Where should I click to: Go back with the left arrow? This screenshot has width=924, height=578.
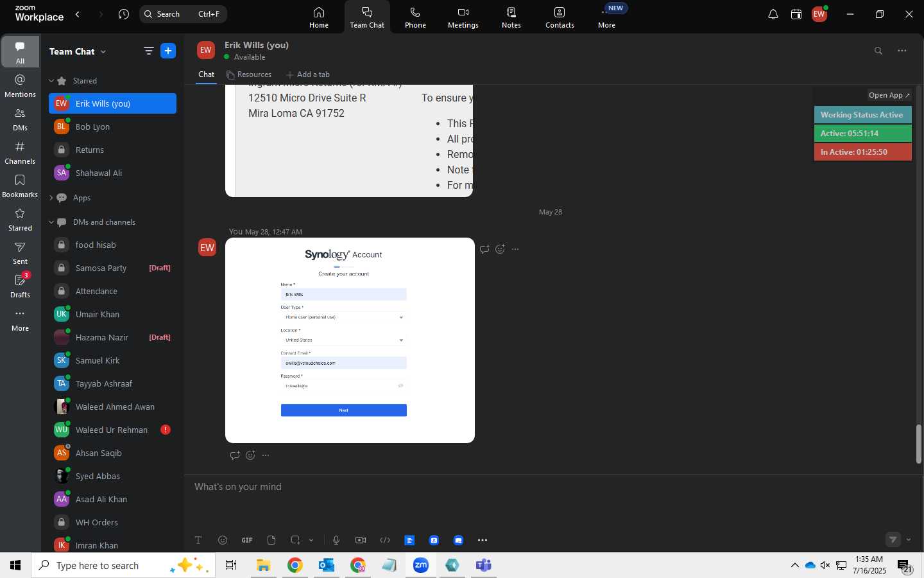78,14
